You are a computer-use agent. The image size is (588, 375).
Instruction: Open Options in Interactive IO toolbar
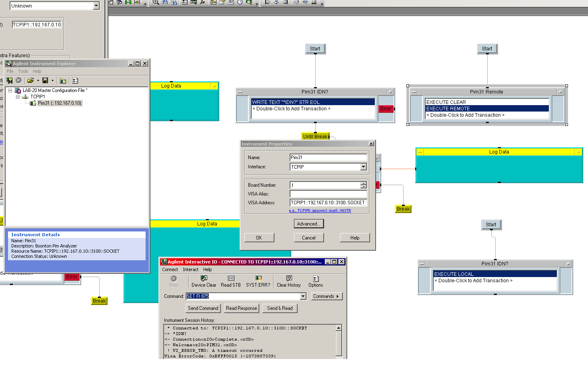point(316,279)
